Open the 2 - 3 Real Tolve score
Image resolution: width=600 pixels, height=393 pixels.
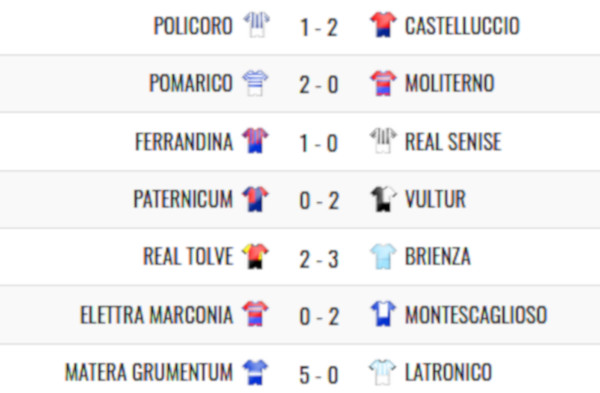319,259
